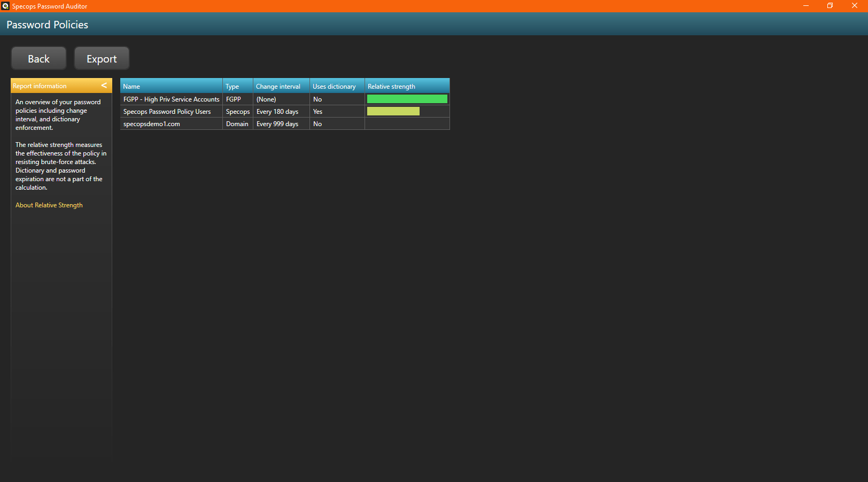Select the FGPP - High Priv Service Accounts row
Viewport: 868px width, 482px height.
(171, 99)
